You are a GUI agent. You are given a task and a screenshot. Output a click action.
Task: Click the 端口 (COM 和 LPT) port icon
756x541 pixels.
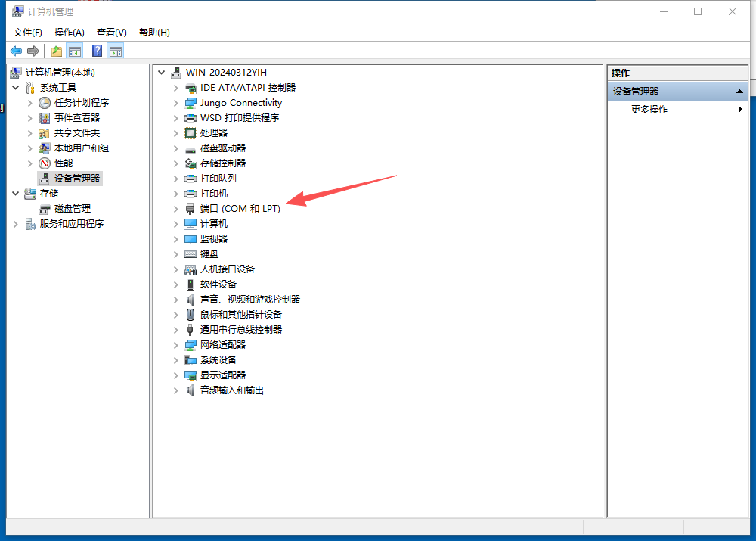pos(191,209)
